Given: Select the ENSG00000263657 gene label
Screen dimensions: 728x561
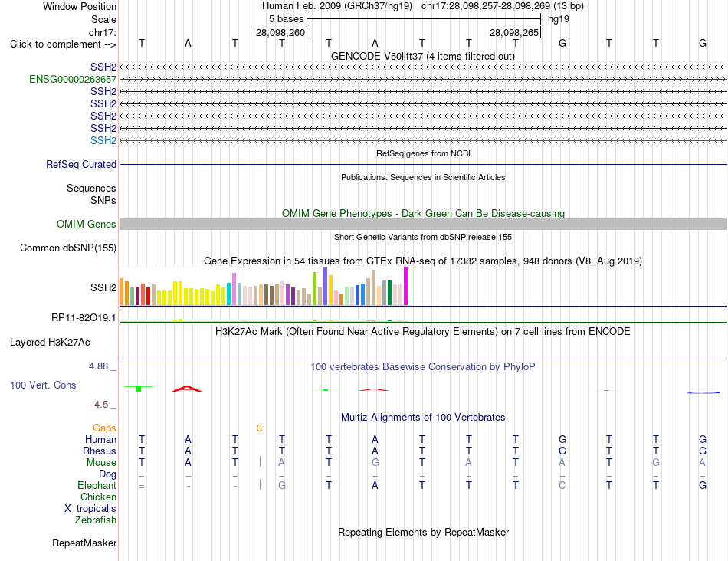Looking at the screenshot, I should tap(73, 80).
